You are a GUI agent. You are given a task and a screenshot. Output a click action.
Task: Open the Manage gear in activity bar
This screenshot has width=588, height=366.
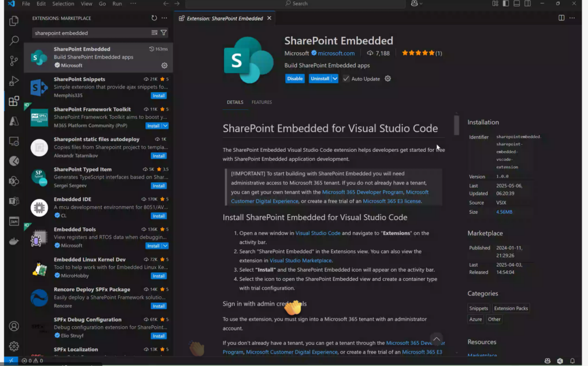click(x=14, y=346)
